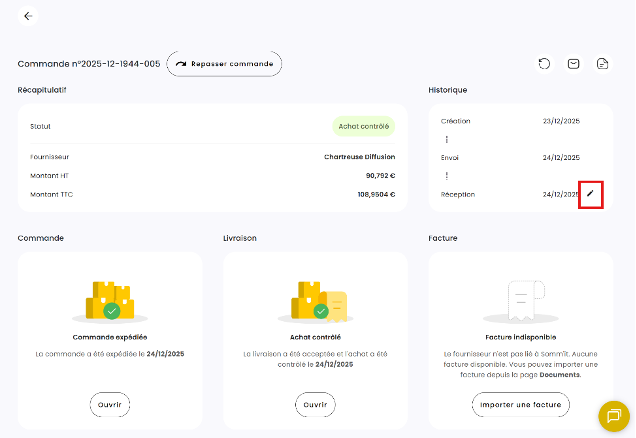Open the chat widget in the bottom corner

point(612,414)
